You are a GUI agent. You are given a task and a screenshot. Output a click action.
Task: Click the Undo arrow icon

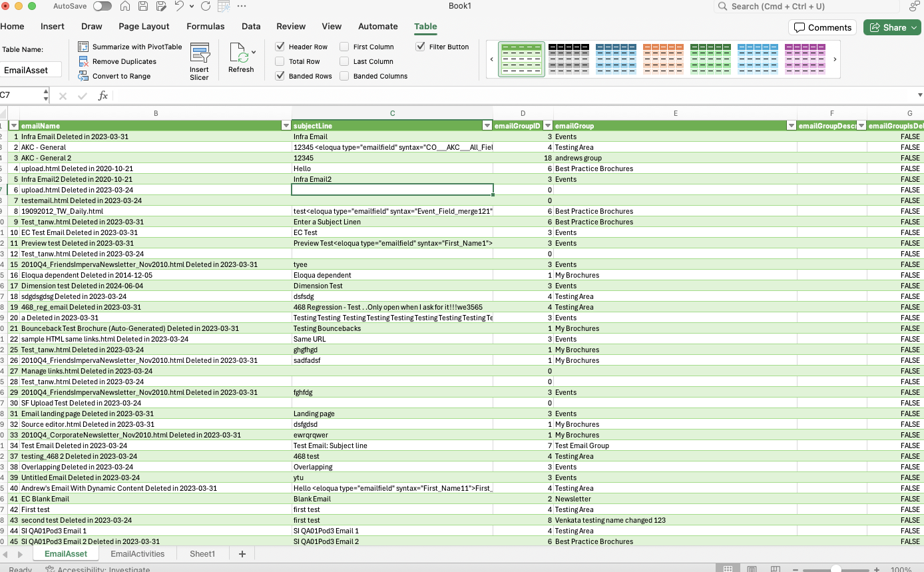click(179, 7)
